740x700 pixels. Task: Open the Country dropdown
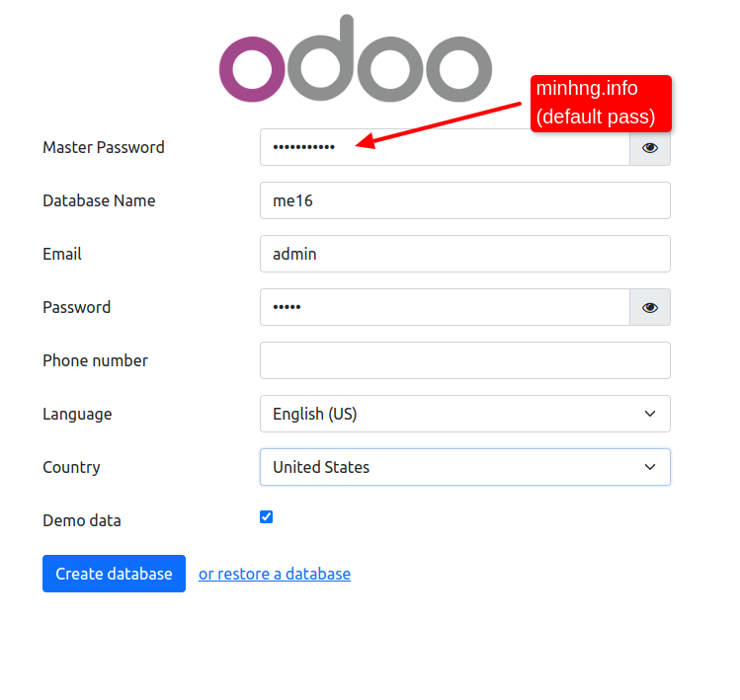click(x=465, y=467)
